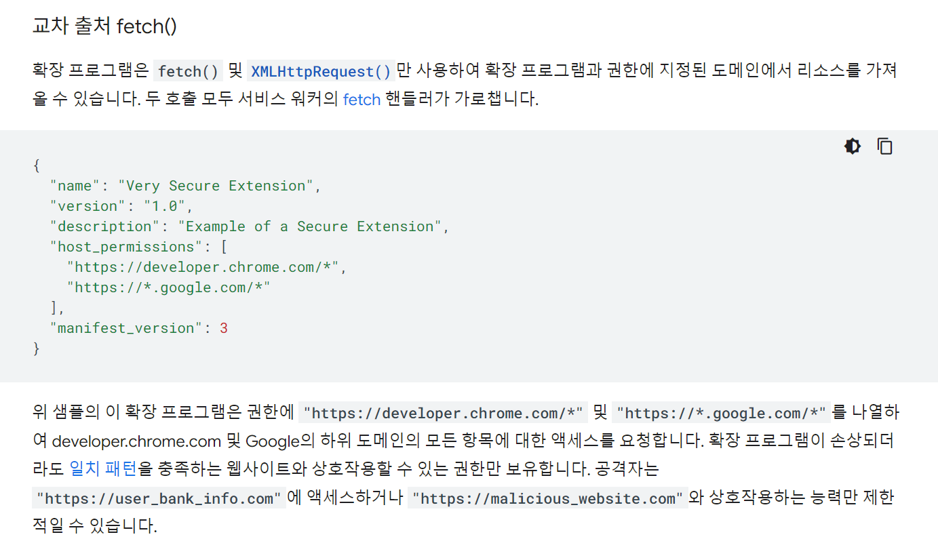
Task: Open the XMLHttpRequest() link
Action: (321, 71)
